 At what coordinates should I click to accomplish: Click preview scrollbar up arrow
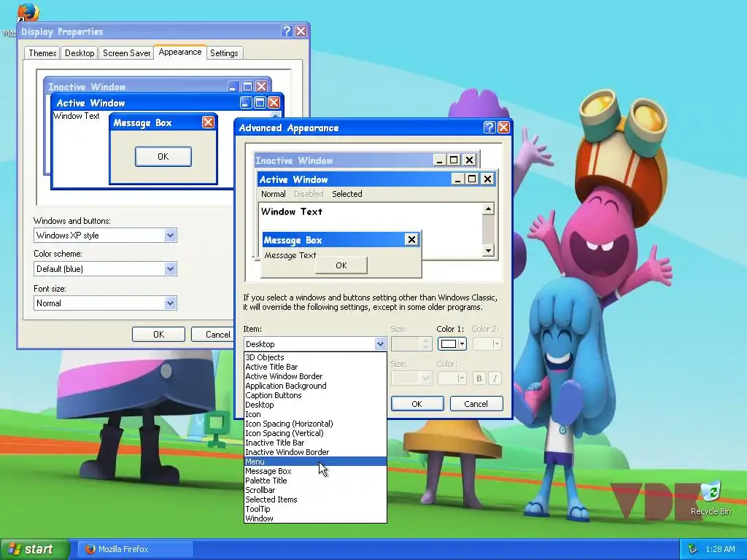point(488,209)
